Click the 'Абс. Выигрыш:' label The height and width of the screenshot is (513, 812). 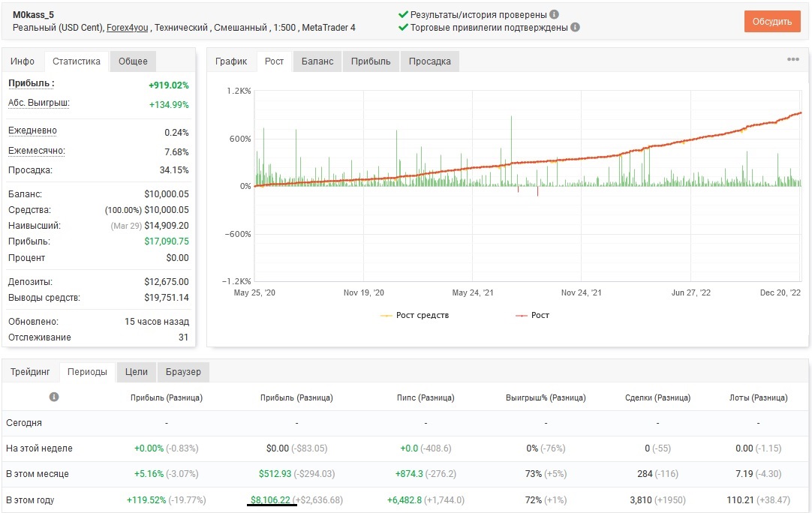(x=39, y=103)
